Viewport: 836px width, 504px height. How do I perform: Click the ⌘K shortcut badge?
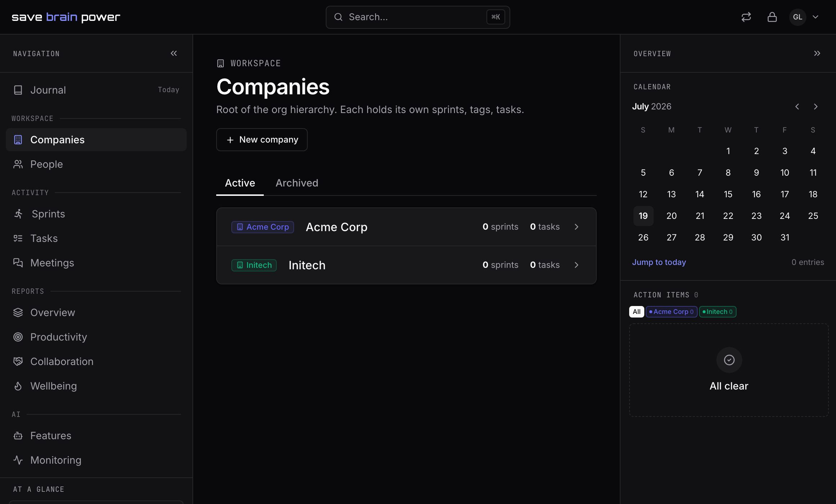pyautogui.click(x=495, y=17)
